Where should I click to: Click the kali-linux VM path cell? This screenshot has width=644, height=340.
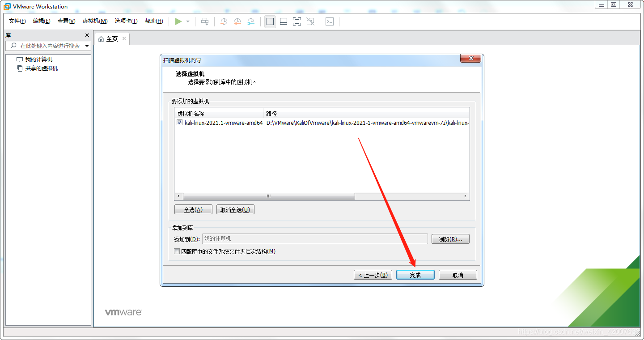[x=367, y=123]
